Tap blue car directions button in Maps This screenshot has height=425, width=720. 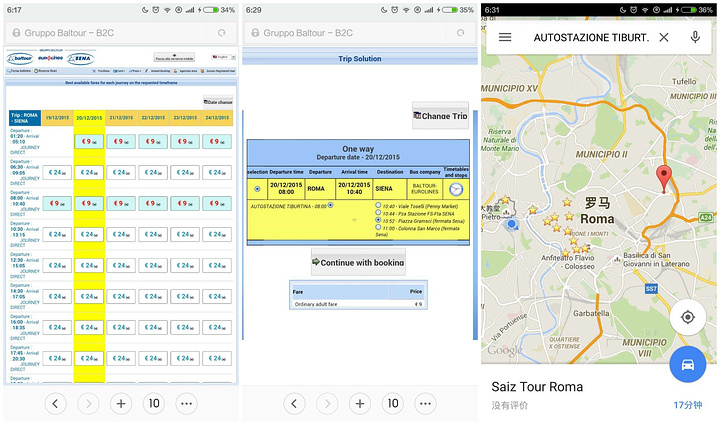(687, 364)
